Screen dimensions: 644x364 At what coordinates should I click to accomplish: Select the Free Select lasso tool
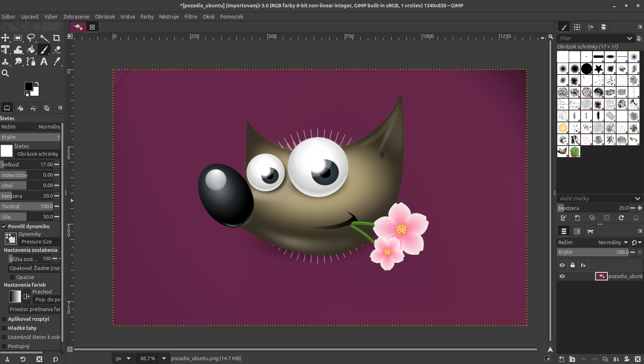pos(31,38)
